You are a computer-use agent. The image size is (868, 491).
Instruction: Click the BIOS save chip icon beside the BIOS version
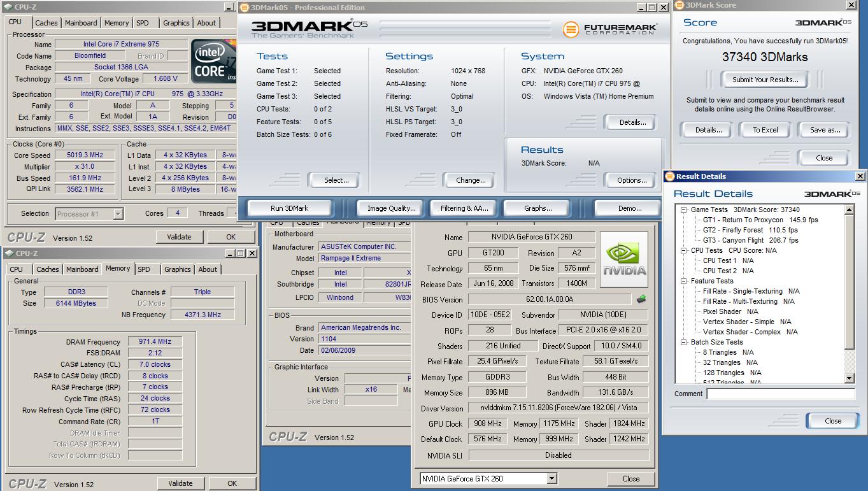641,299
